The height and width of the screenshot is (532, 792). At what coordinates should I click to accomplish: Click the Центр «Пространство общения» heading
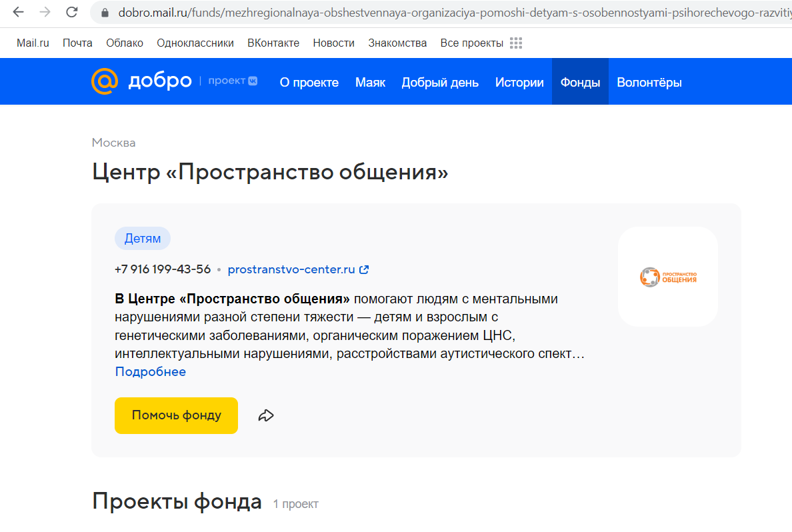(270, 172)
